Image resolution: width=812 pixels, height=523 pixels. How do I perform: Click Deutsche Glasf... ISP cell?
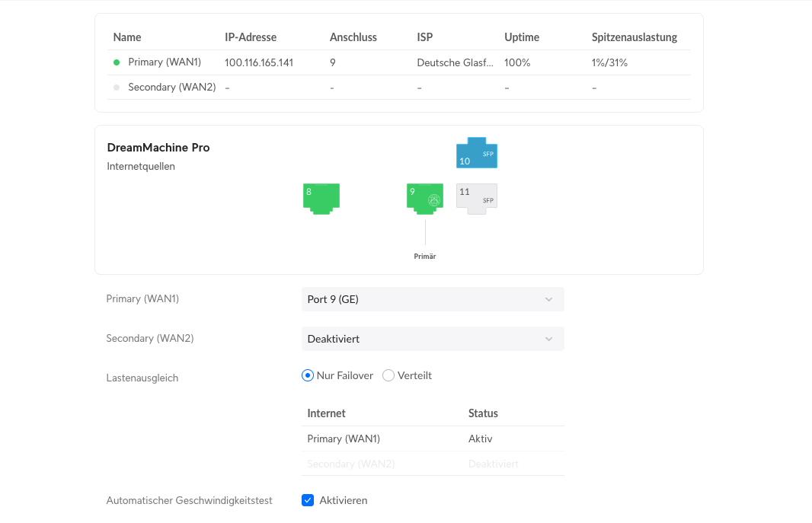point(456,62)
